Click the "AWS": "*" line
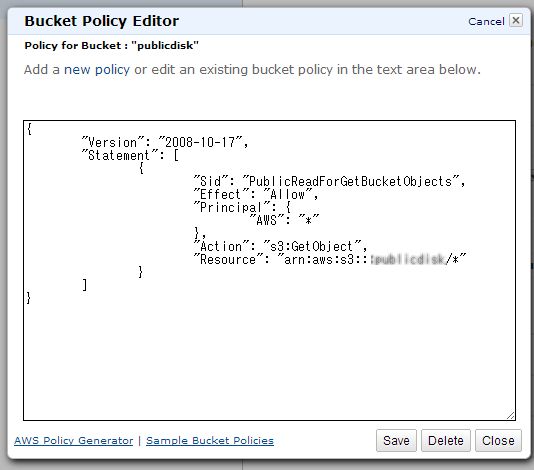Viewport: 534px width, 470px height. click(284, 220)
